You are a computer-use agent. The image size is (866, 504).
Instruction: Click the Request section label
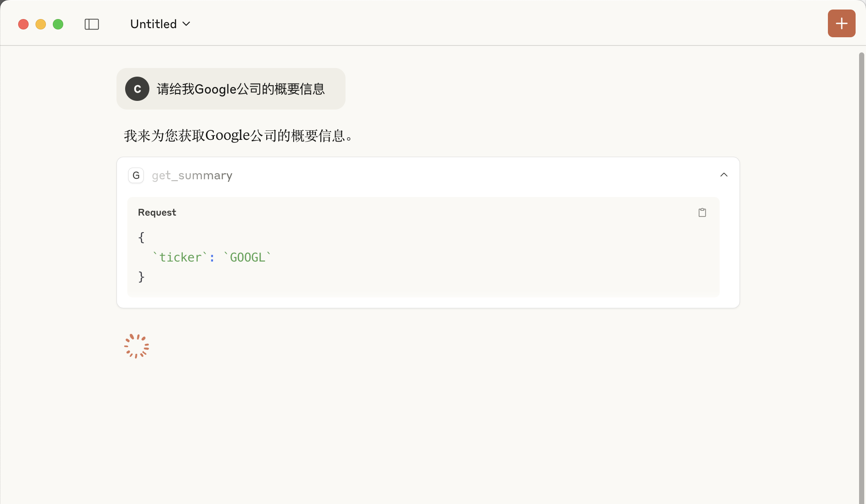coord(157,213)
